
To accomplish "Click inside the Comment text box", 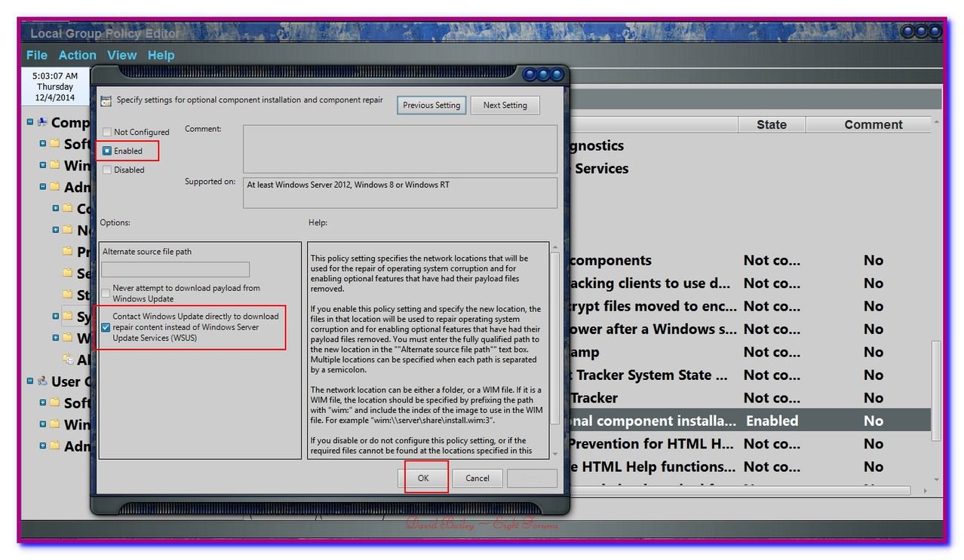I will pyautogui.click(x=400, y=148).
